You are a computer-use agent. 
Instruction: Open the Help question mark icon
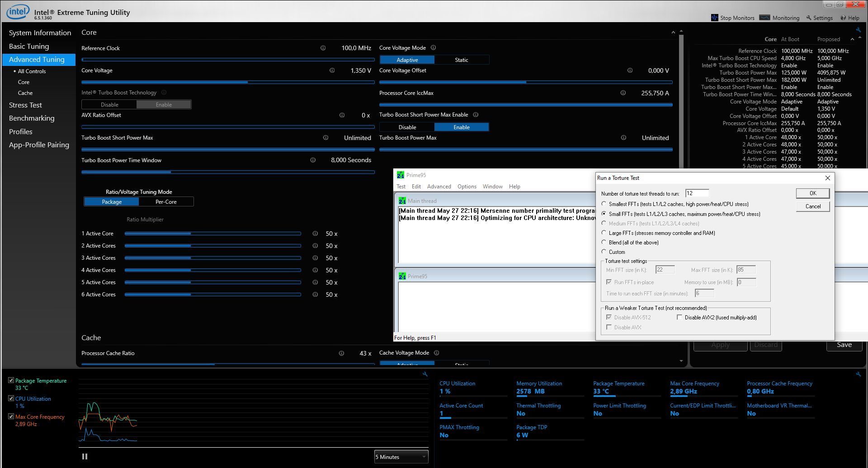(843, 18)
